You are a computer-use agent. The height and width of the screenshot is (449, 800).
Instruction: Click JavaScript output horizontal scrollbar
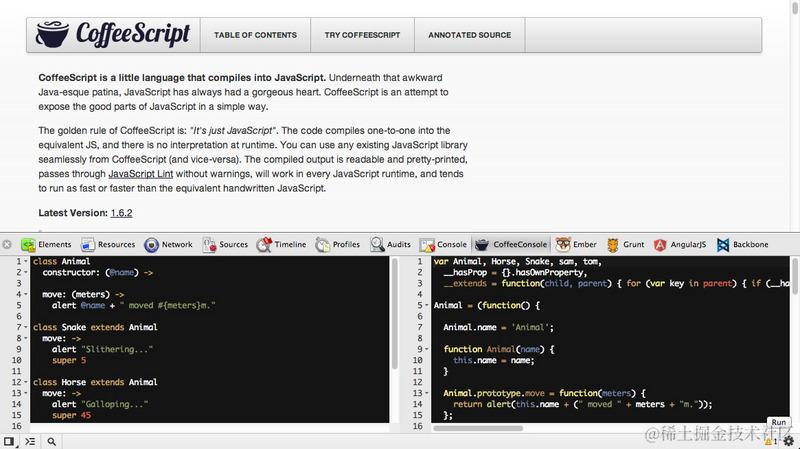coord(478,428)
